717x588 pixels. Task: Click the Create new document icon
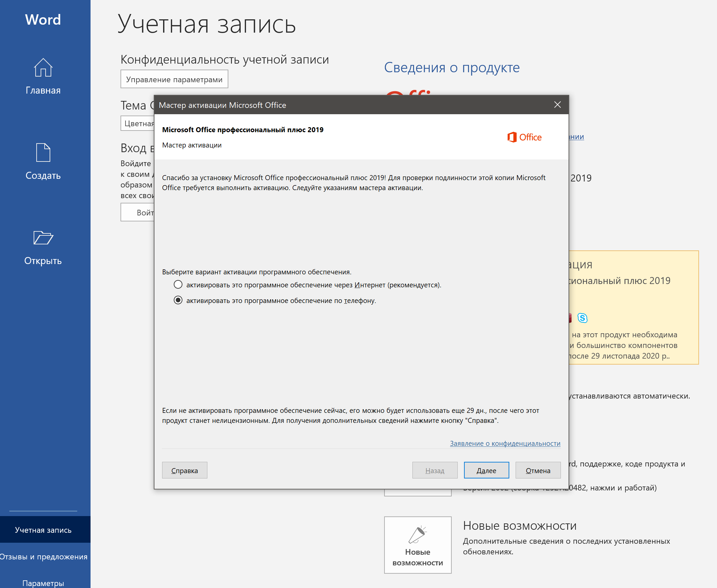[43, 152]
